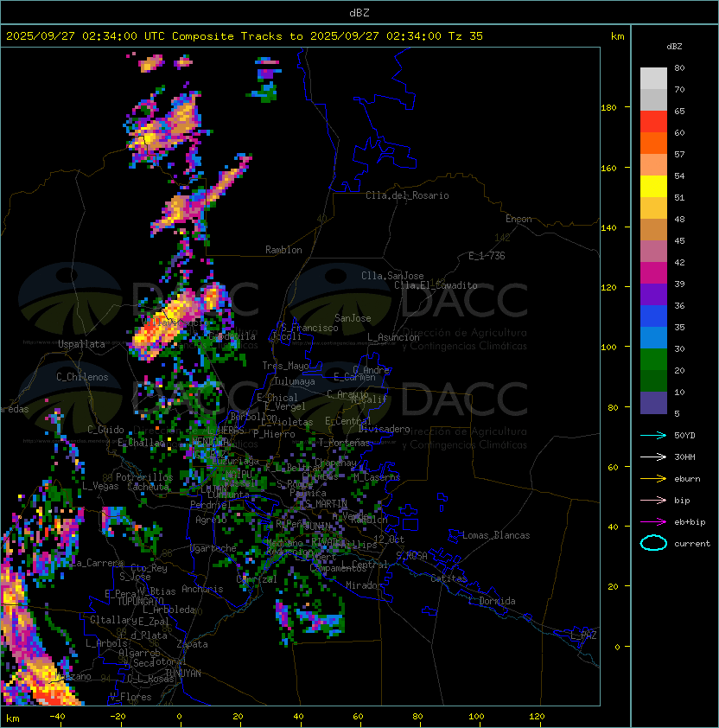Viewport: 719px width, 728px height.
Task: Click the S_Francisco map label
Action: pyautogui.click(x=309, y=328)
